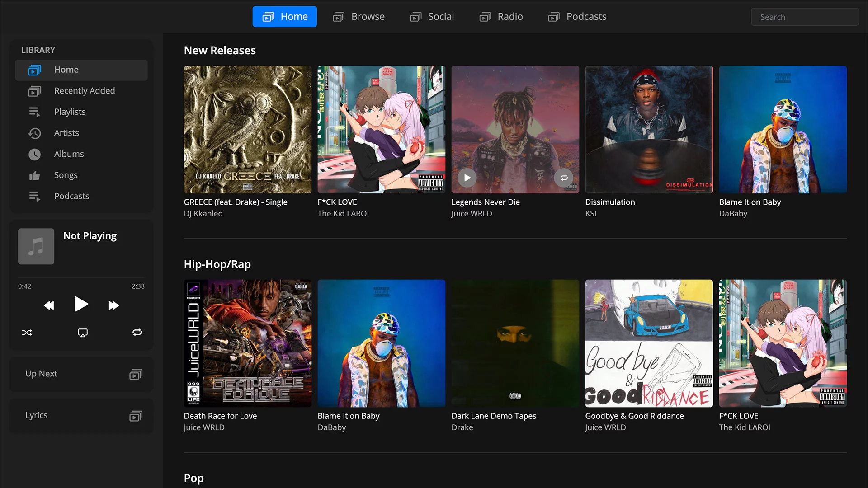The height and width of the screenshot is (488, 868).
Task: Click the New Releases section heading
Action: (x=220, y=51)
